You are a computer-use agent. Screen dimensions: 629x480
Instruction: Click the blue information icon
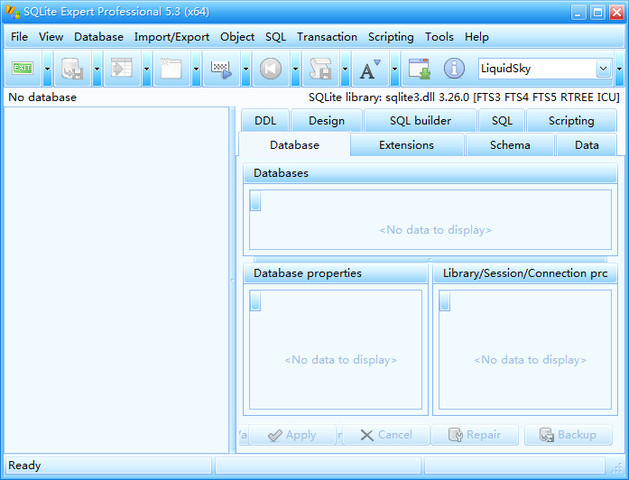[x=454, y=69]
